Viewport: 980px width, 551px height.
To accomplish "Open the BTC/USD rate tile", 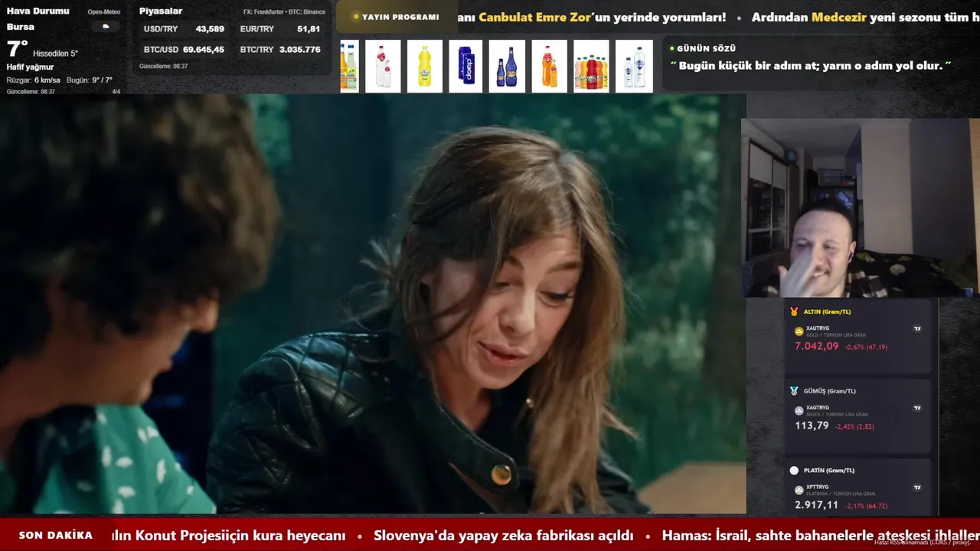I will (184, 50).
